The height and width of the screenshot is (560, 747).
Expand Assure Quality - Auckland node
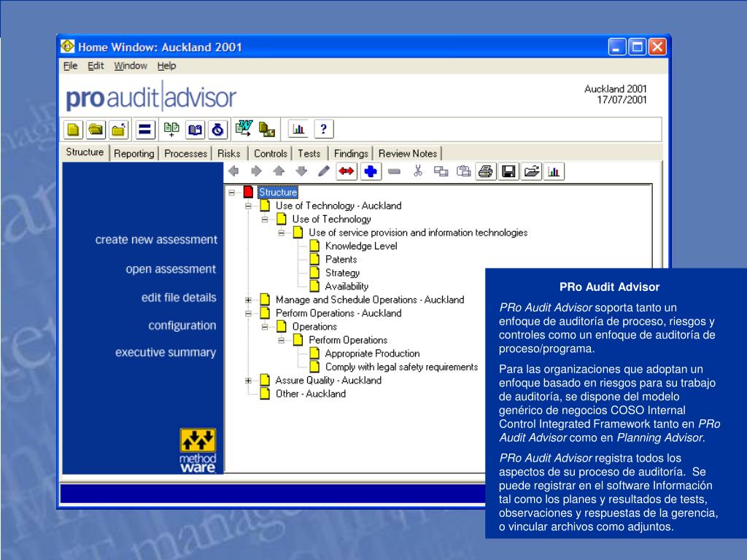click(x=248, y=381)
